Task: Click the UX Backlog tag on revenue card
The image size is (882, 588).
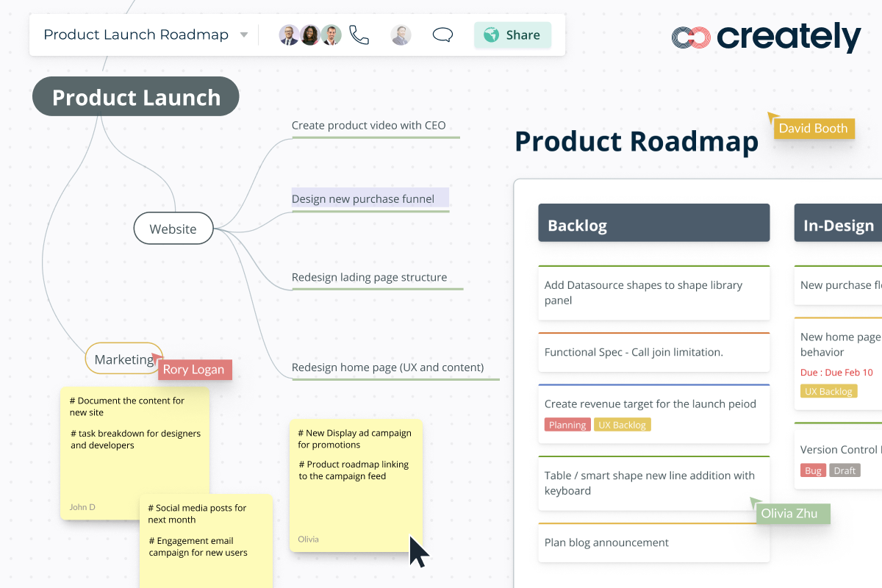Action: click(x=622, y=425)
